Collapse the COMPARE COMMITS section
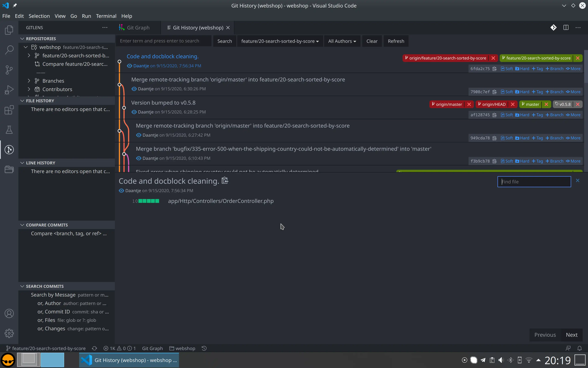This screenshot has width=588, height=368. coord(22,225)
